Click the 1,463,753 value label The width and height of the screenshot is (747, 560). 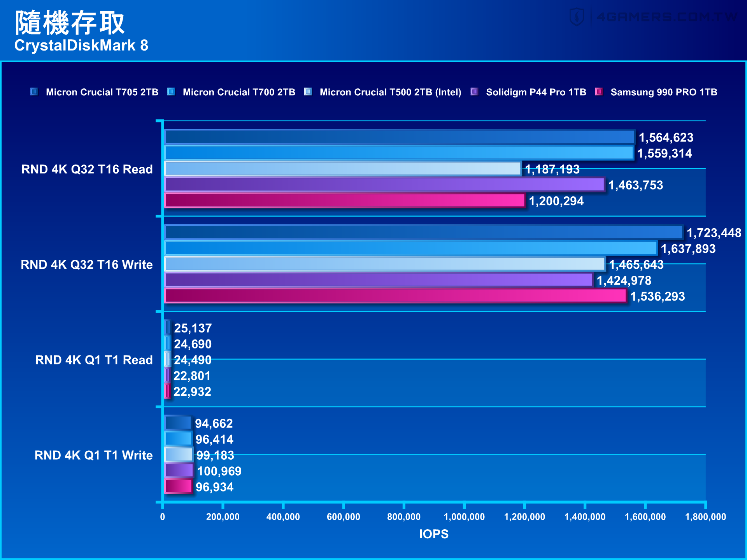point(636,185)
